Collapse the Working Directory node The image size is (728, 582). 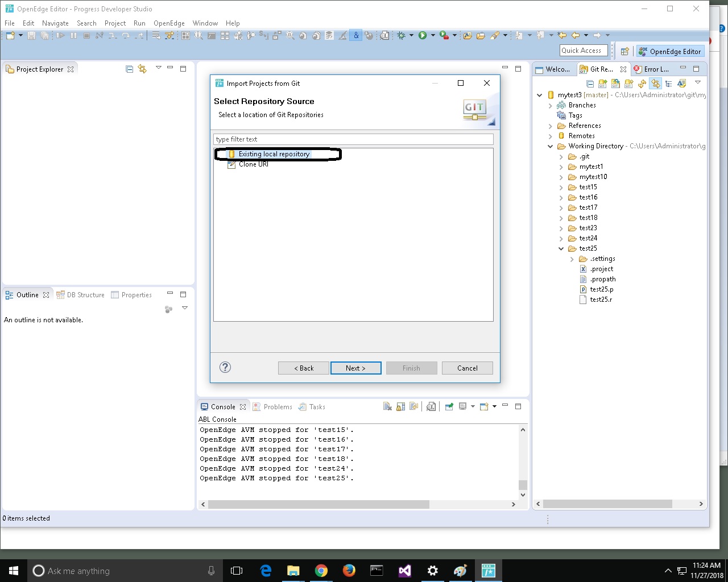pos(551,146)
